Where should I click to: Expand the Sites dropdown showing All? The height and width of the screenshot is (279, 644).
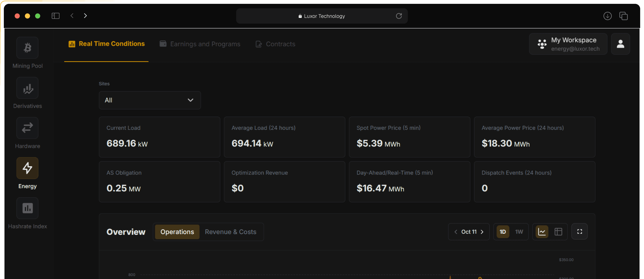coord(150,100)
